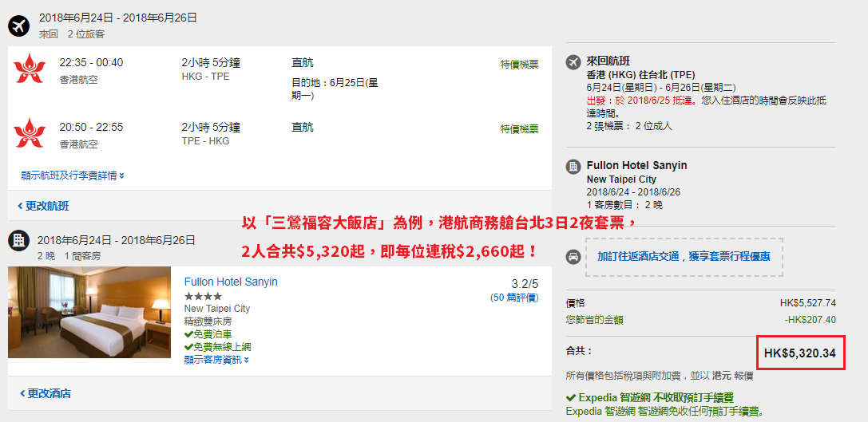Click the green checkmark beside 免費泊車

tap(188, 334)
